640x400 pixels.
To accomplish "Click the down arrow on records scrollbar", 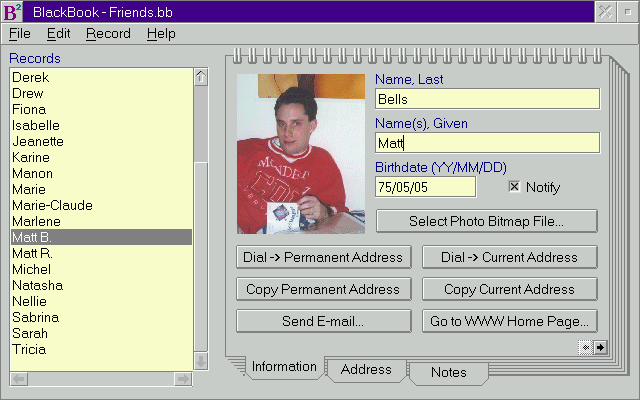I will (201, 361).
